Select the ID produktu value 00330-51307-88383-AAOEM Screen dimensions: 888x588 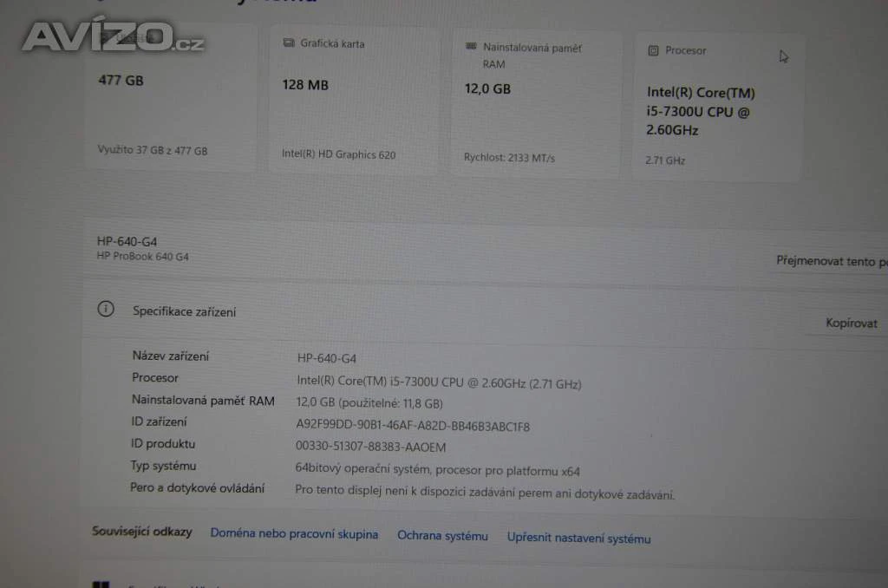point(371,447)
